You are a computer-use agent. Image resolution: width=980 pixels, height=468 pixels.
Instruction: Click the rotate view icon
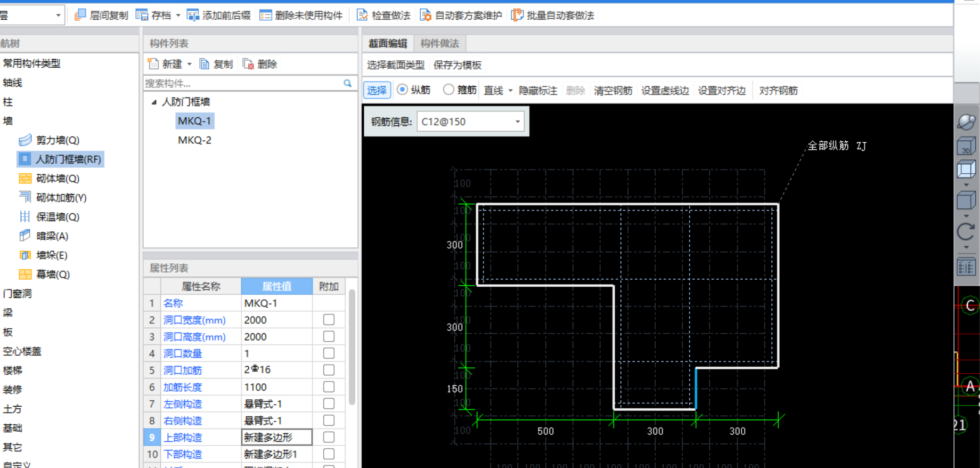[966, 232]
